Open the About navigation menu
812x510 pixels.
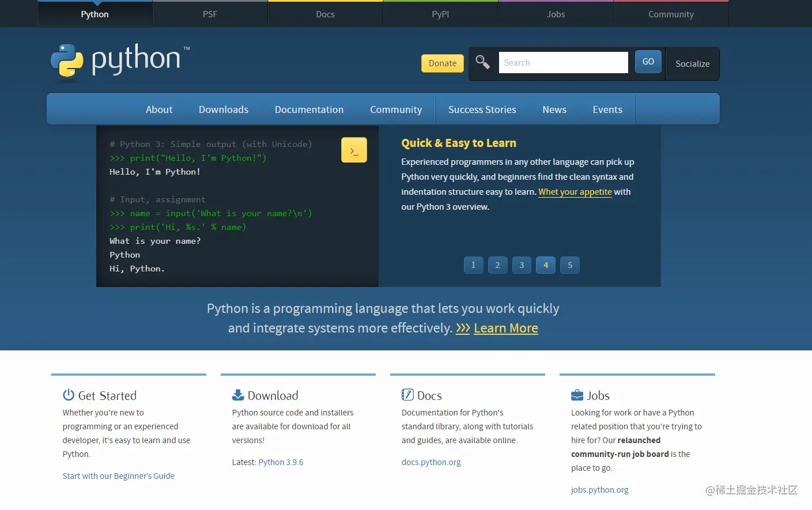click(x=159, y=109)
